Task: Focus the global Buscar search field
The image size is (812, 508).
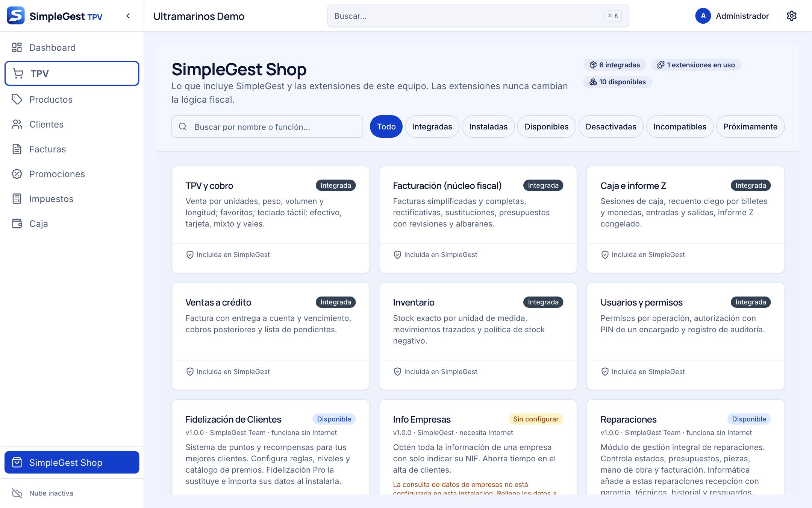Action: pyautogui.click(x=478, y=16)
